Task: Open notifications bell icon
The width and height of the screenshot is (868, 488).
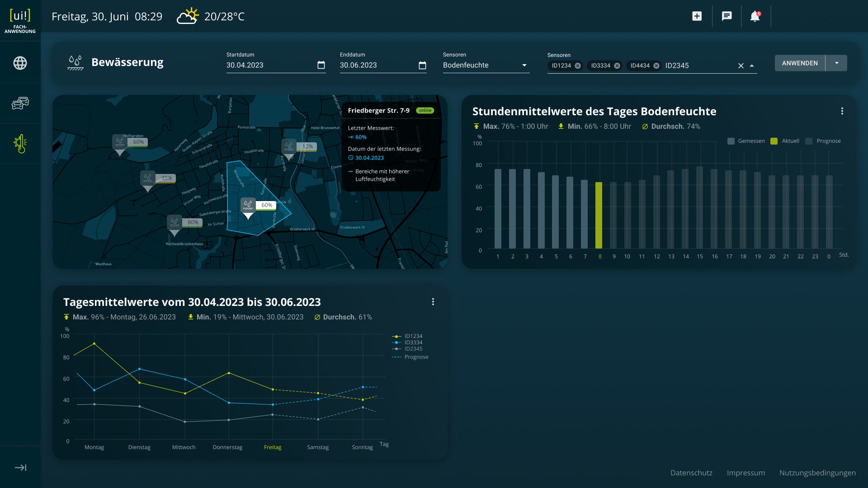Action: coord(755,16)
